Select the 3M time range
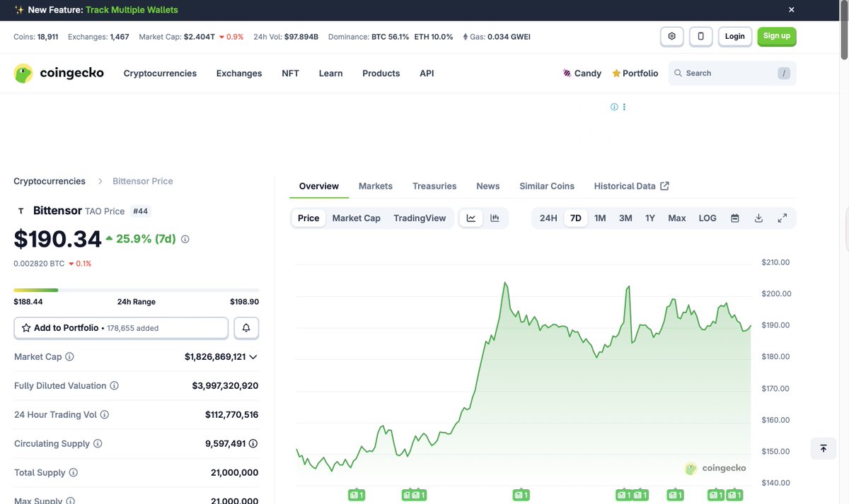849x504 pixels. click(625, 218)
